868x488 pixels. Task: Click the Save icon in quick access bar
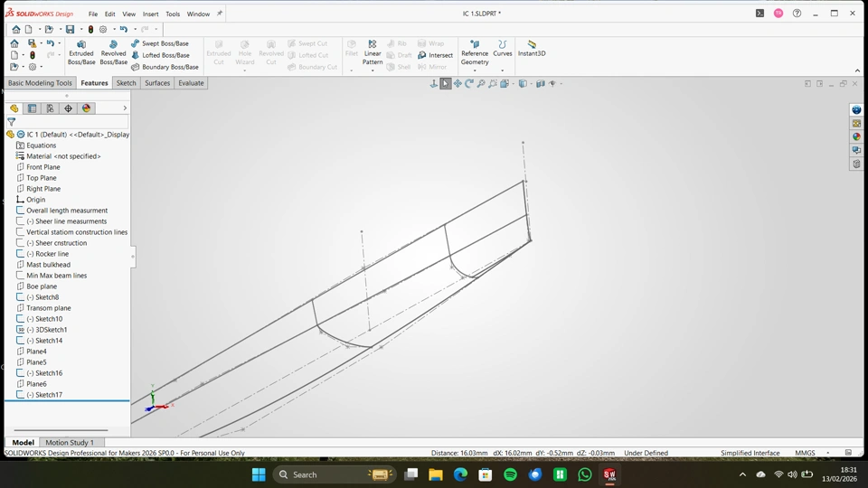point(70,29)
